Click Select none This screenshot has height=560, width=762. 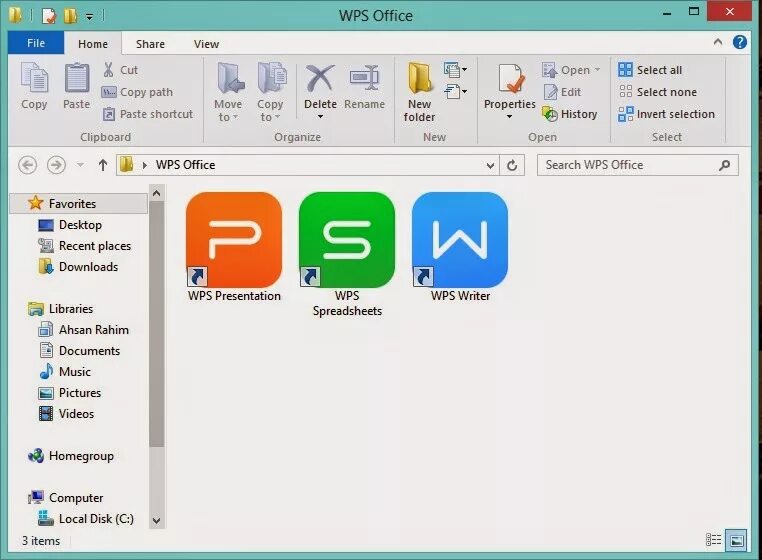pos(658,92)
